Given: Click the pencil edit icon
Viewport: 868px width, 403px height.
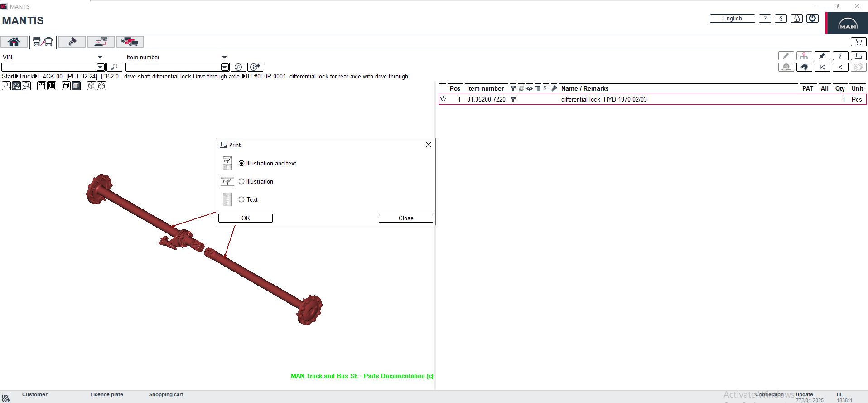Looking at the screenshot, I should pos(786,56).
